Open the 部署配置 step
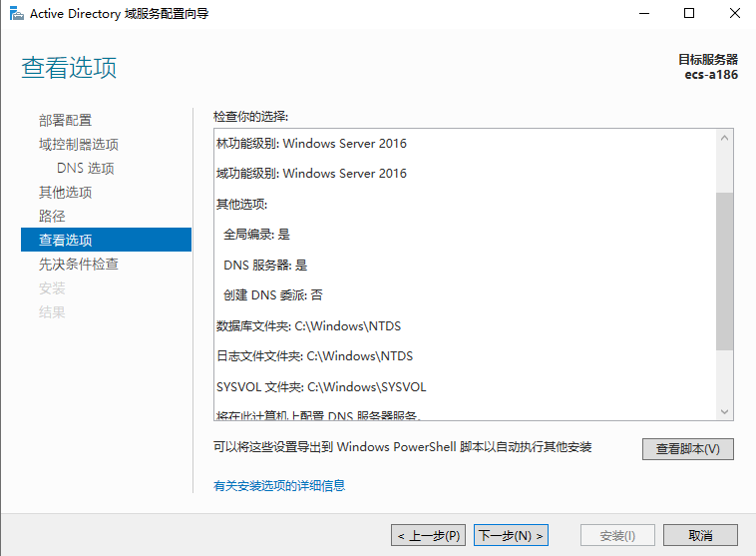Viewport: 756px width, 556px height. (x=65, y=120)
